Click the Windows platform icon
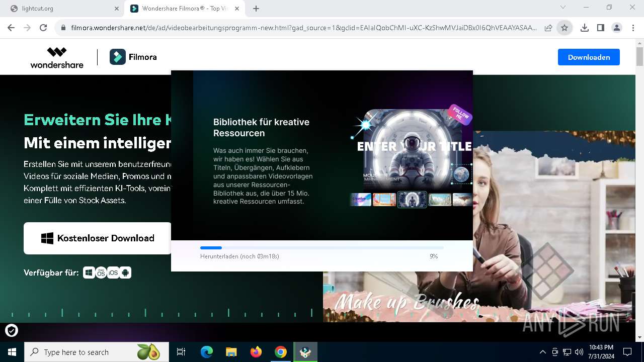644x362 pixels. click(89, 273)
